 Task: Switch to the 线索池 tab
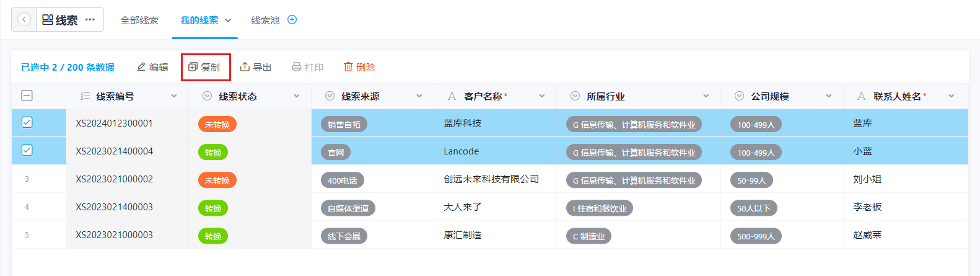pyautogui.click(x=265, y=20)
